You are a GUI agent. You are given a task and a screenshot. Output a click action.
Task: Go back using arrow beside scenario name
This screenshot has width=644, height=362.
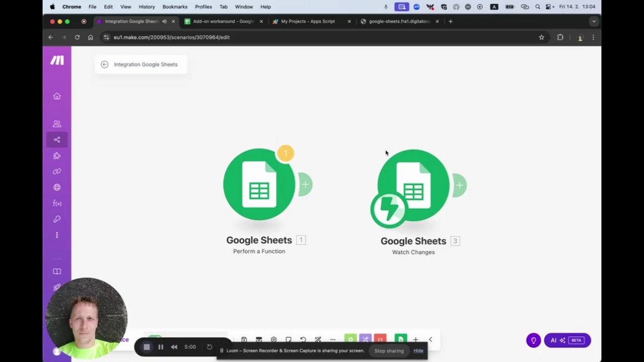104,64
